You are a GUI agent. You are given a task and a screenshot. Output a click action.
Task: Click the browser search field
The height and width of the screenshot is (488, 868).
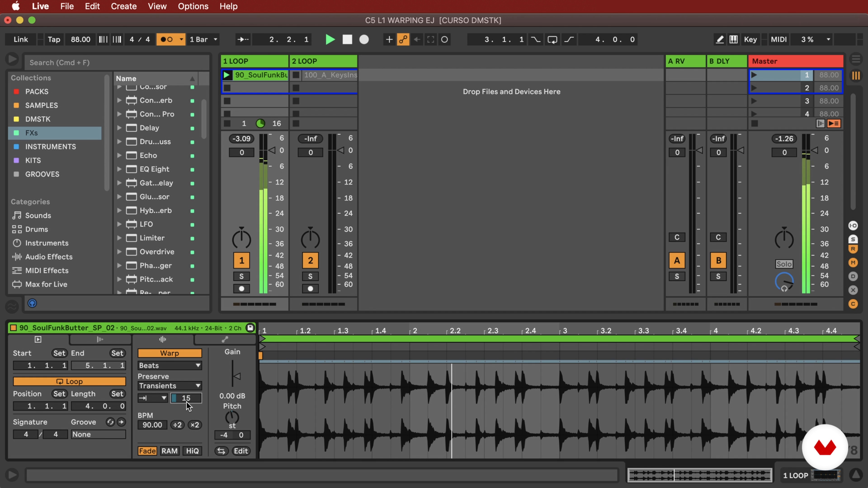[117, 63]
